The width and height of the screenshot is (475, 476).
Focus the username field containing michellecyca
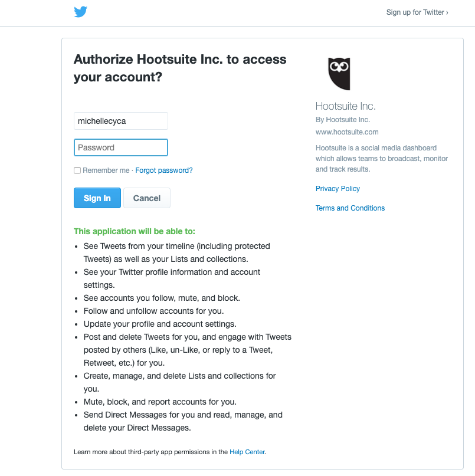coord(121,121)
